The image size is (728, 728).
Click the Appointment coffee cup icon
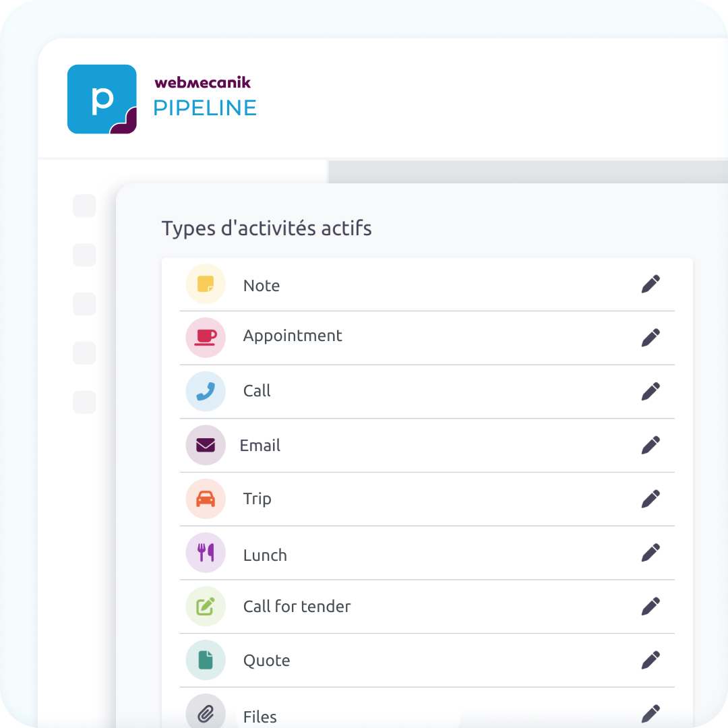click(x=206, y=337)
